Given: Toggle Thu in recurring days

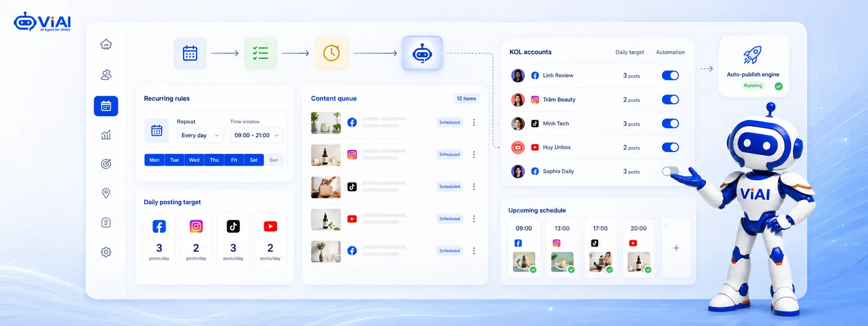Looking at the screenshot, I should click(x=214, y=160).
